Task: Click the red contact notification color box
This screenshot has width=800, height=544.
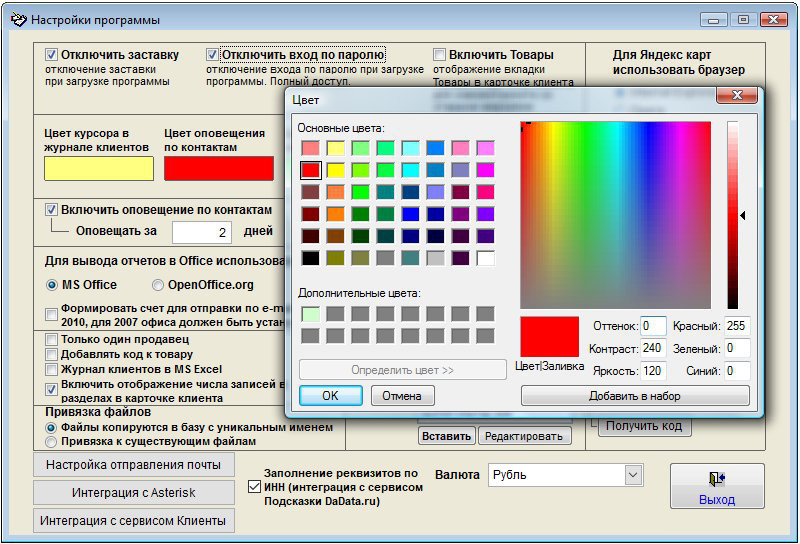Action: click(x=218, y=168)
